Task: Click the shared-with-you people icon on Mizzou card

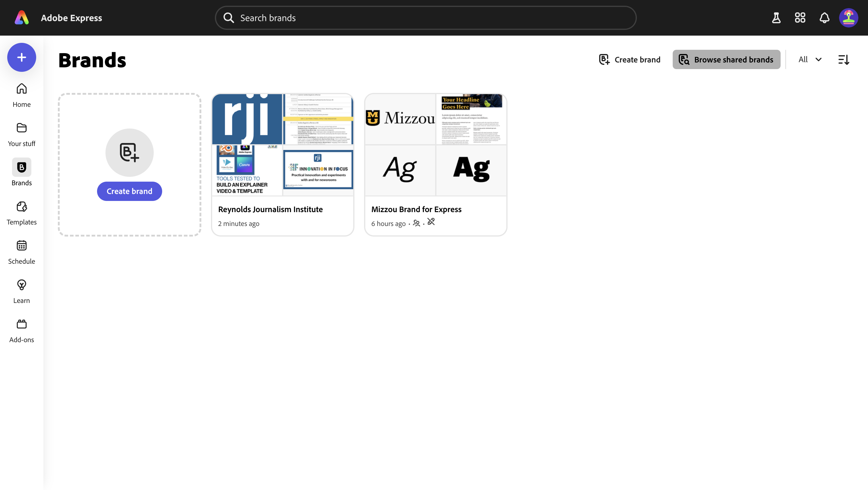Action: (x=417, y=223)
